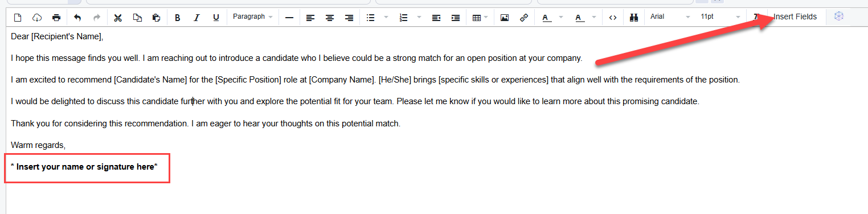868x214 pixels.
Task: Undo the last edit
Action: [x=77, y=18]
